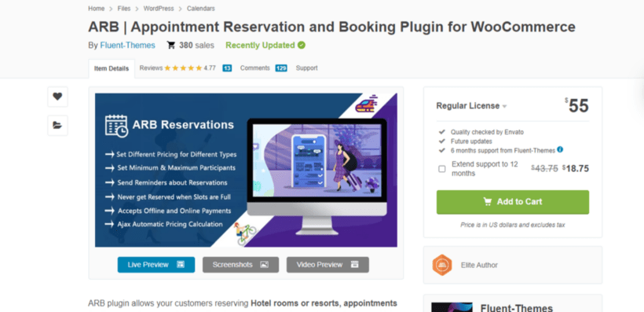Viewport: 644px width, 312px height.
Task: Click the '380 sales' text
Action: click(x=196, y=46)
